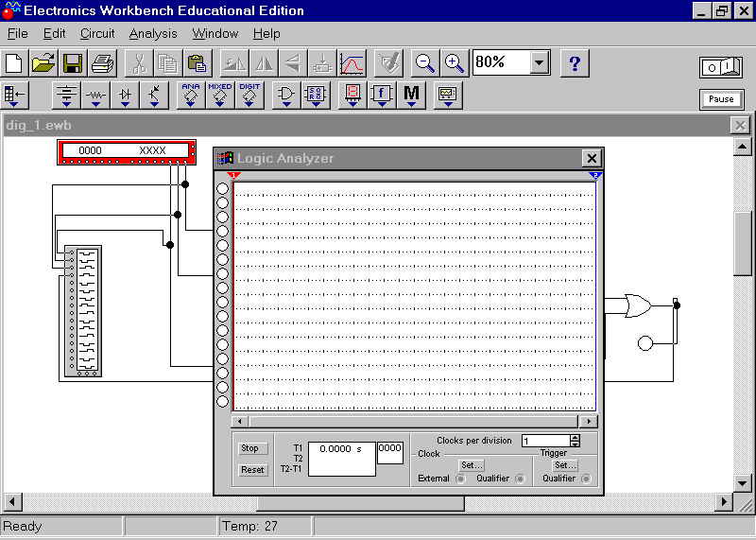Open Help with question mark icon
This screenshot has width=756, height=540.
point(575,63)
